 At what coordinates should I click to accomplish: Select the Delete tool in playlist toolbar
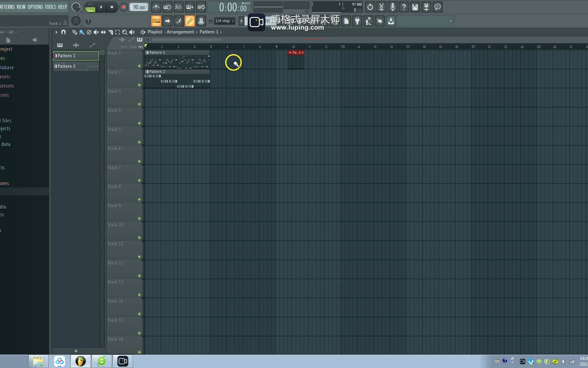pos(89,32)
